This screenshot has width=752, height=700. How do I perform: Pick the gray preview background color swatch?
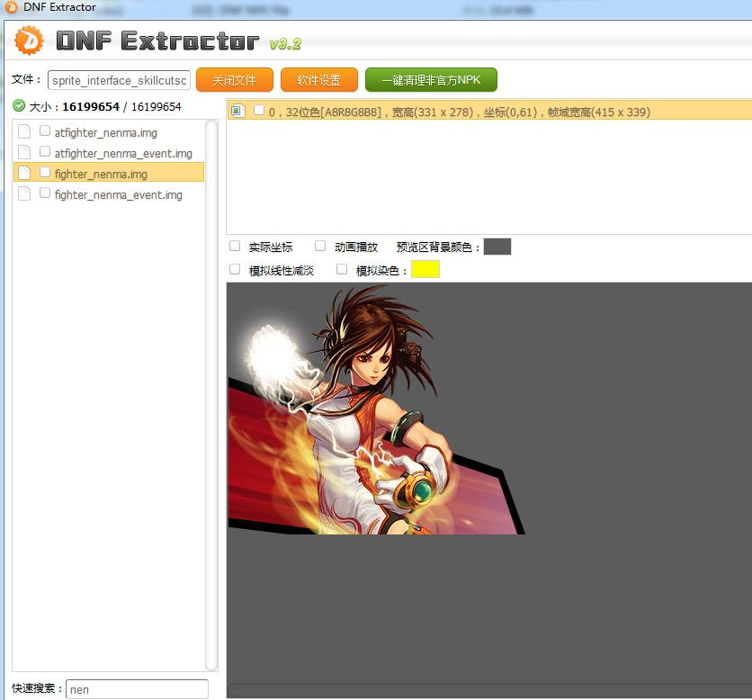[497, 247]
